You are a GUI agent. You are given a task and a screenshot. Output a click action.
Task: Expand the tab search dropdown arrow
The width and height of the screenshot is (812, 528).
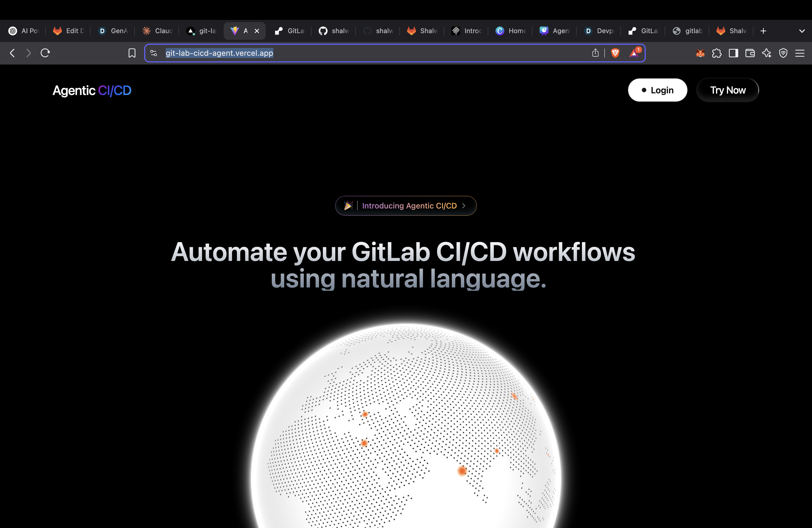pyautogui.click(x=802, y=31)
